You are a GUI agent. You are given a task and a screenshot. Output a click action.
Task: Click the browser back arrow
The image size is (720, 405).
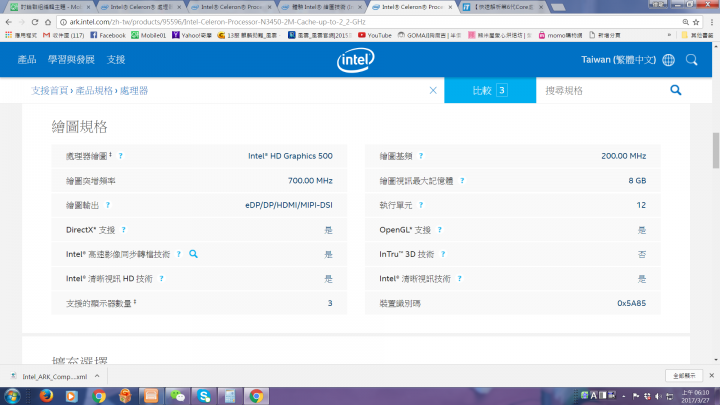(9, 22)
